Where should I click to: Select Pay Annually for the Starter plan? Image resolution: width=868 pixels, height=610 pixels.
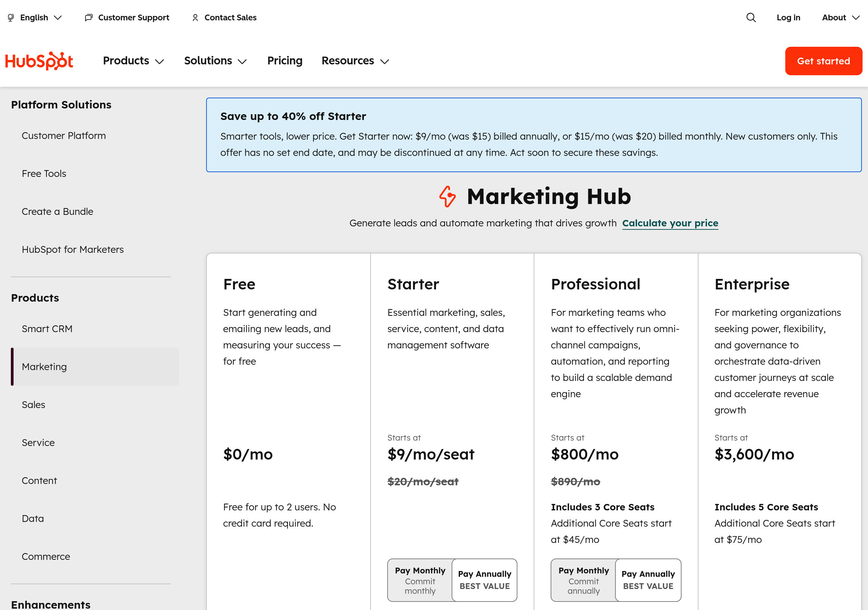coord(484,580)
